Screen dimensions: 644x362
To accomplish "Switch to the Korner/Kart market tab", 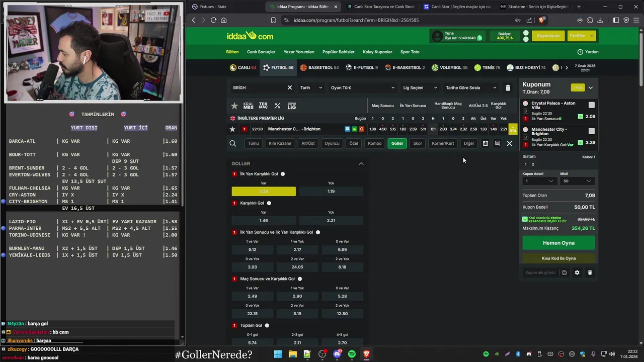I will point(443,143).
